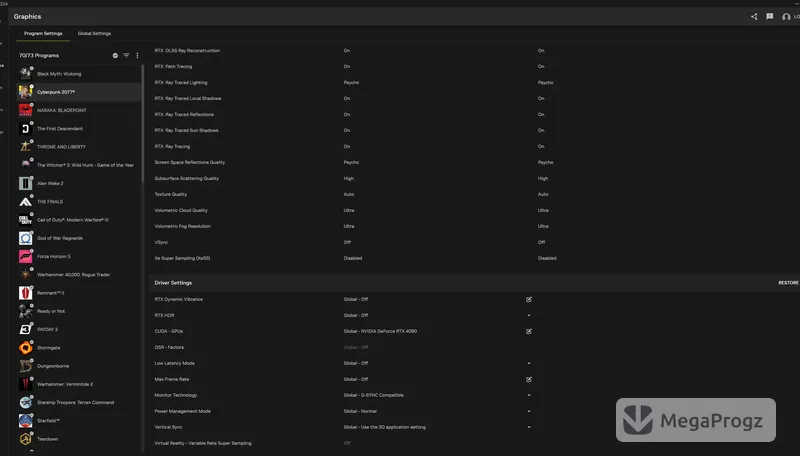Click the '70/73 Programs' count
The image size is (800, 456).
pyautogui.click(x=39, y=55)
